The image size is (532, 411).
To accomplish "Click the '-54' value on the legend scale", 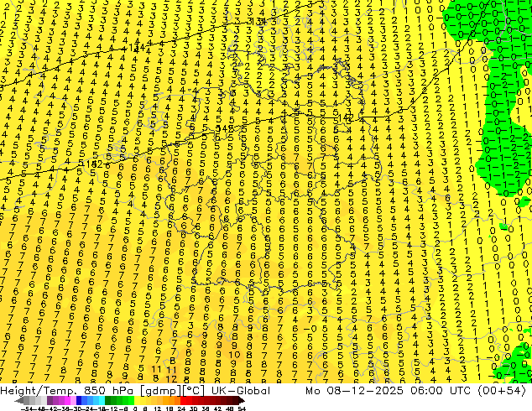I will coord(29,408).
